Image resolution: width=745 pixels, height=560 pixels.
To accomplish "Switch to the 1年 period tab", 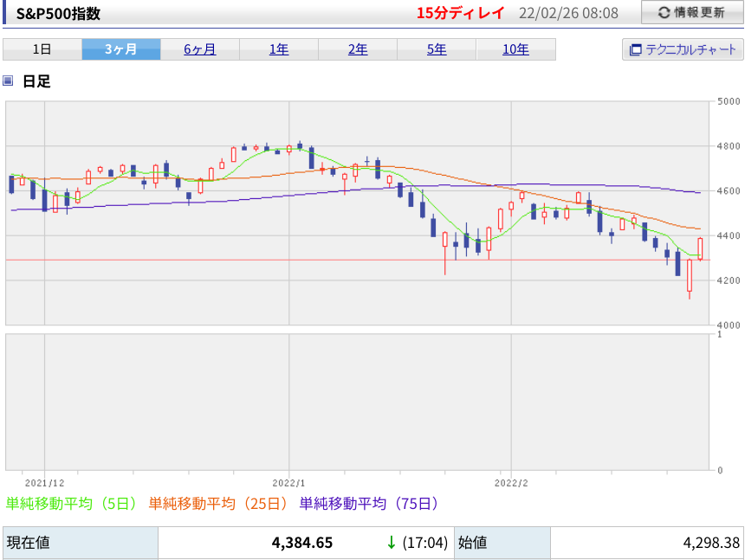I will point(279,49).
